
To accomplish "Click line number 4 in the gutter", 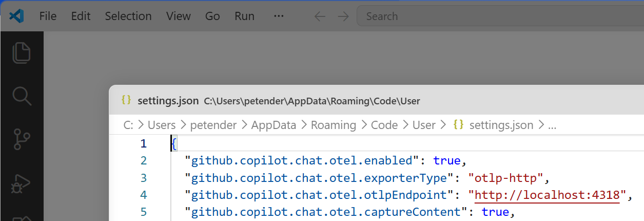I will (x=144, y=195).
